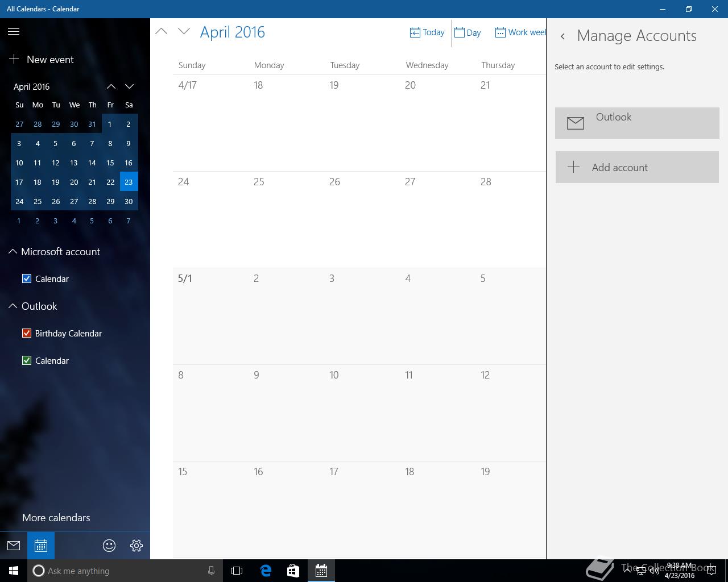Screen dimensions: 728x582
Task: Select Thursday 19 day cell in main calendar
Action: pos(511,509)
